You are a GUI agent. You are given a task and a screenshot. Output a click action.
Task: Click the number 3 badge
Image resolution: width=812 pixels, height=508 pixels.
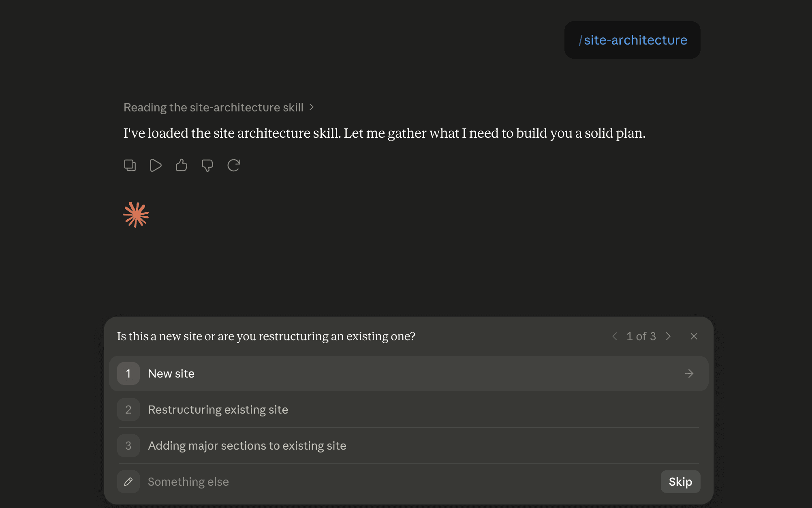tap(128, 446)
